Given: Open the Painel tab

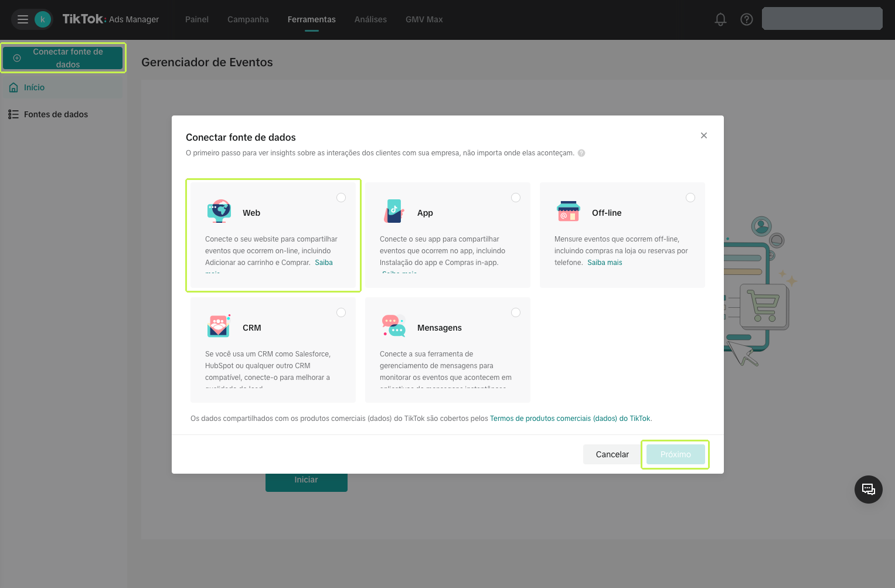Looking at the screenshot, I should (197, 19).
